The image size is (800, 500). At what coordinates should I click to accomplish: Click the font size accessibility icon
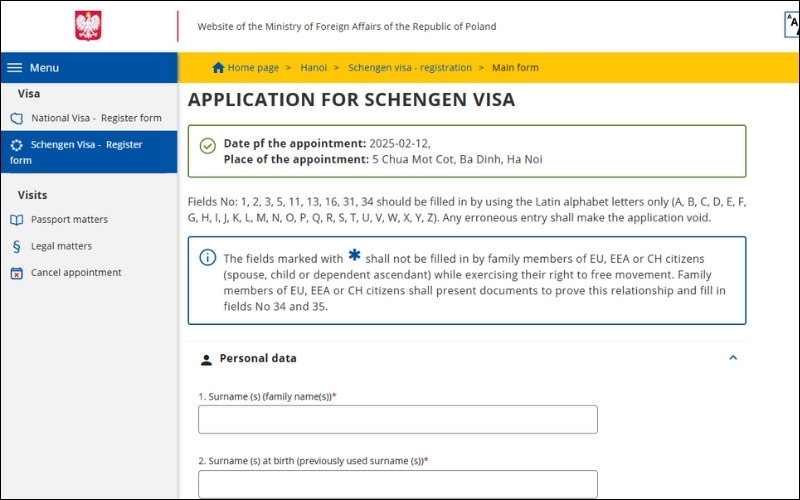[x=792, y=26]
